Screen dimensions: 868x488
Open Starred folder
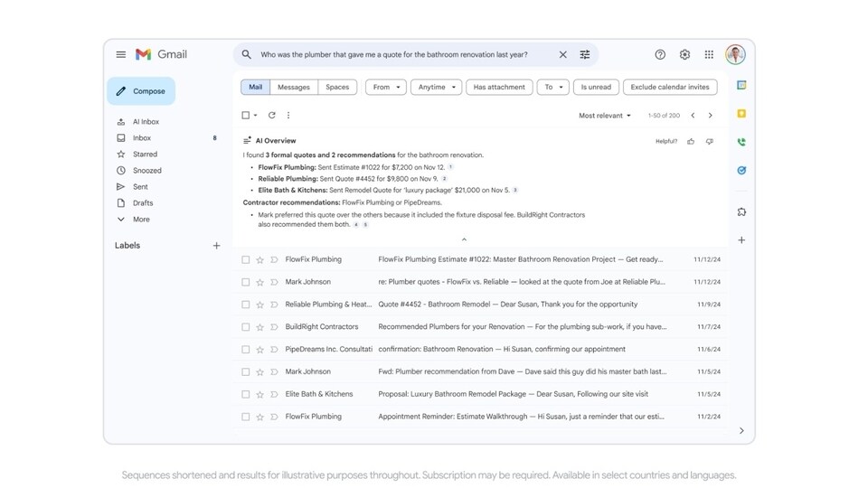[145, 155]
